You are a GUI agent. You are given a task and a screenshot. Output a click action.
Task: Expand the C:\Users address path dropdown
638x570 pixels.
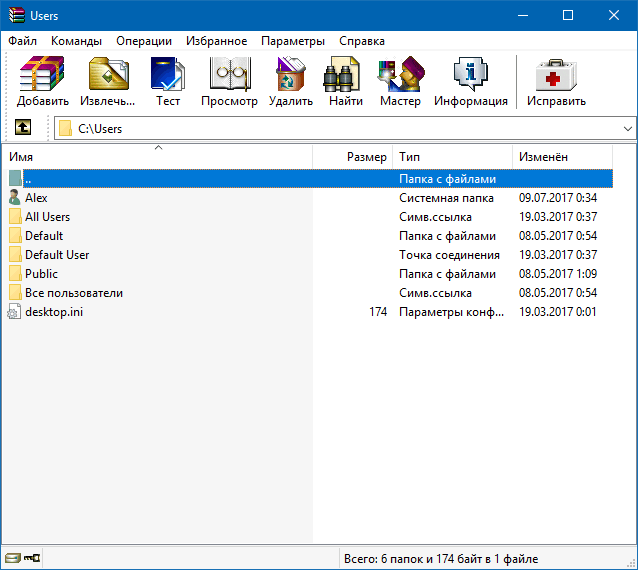click(627, 129)
